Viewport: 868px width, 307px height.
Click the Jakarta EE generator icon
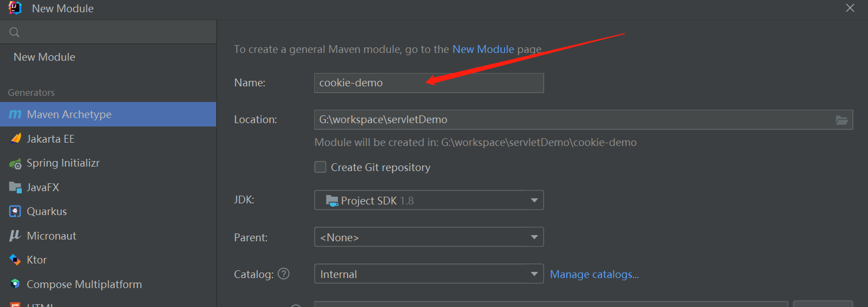(x=16, y=139)
